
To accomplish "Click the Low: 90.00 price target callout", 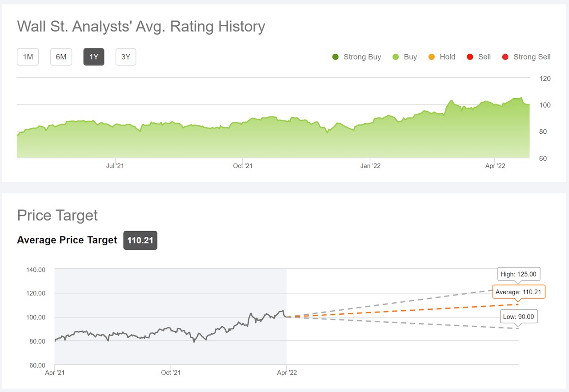I will [x=518, y=316].
